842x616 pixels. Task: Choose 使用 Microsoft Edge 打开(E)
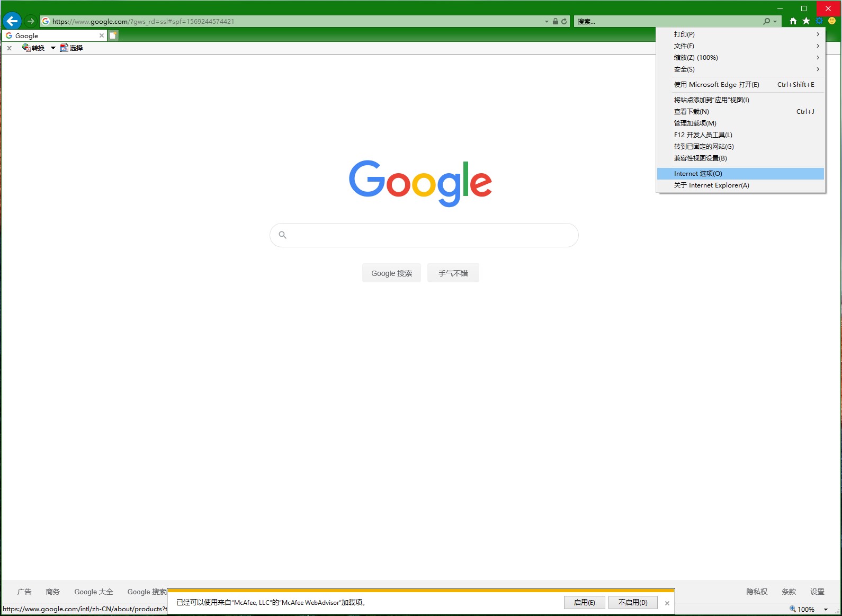click(x=740, y=85)
